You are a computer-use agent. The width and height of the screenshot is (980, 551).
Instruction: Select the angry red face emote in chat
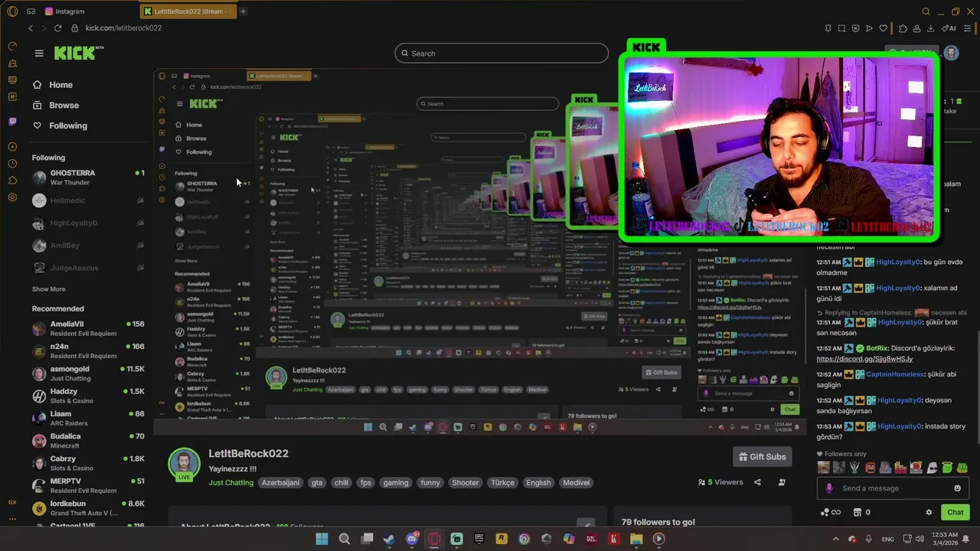(871, 468)
